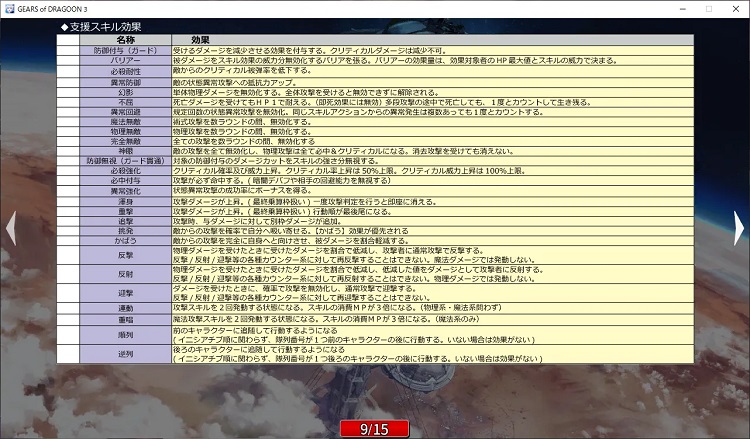Click the GEARS of DRAGOON 3 app icon
The image size is (750, 439).
pos(9,9)
